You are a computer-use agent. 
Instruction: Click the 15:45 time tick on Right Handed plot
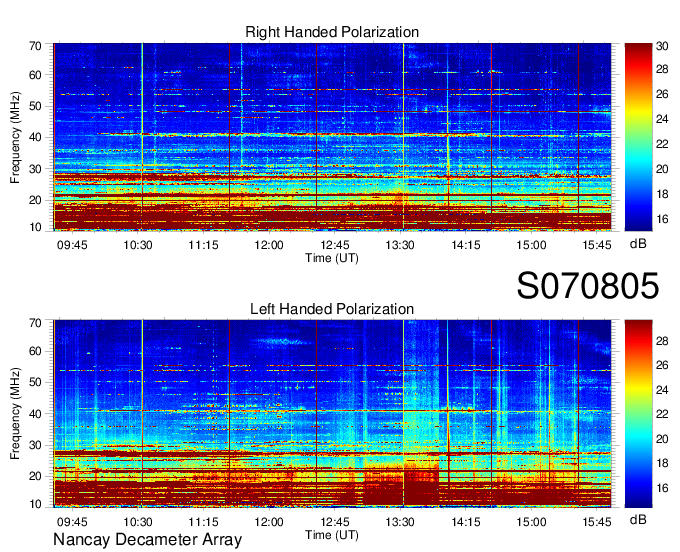[597, 245]
